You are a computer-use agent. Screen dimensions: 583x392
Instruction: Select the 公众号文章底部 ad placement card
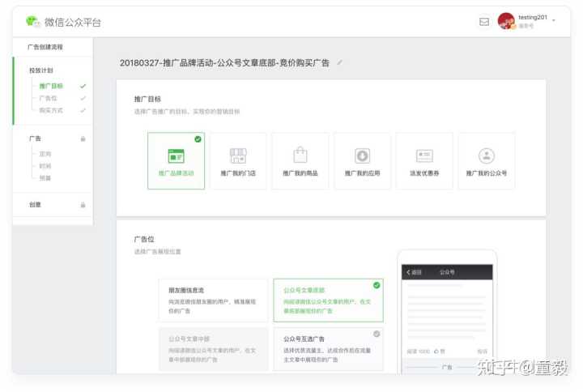[x=328, y=300]
